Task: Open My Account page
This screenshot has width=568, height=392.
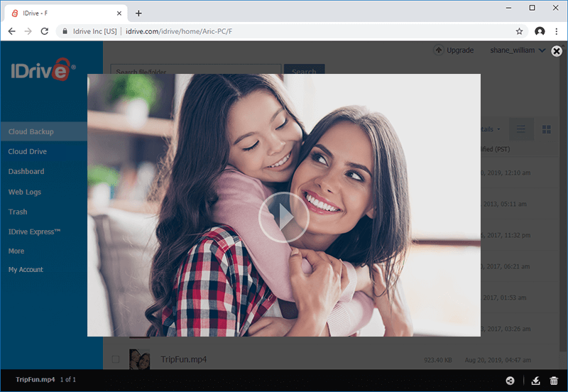Action: click(x=26, y=270)
